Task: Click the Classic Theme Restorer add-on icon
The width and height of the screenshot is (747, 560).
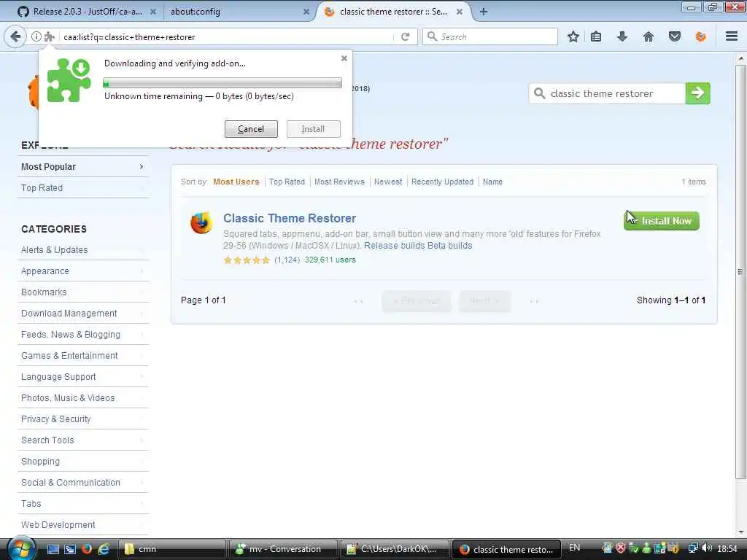Action: tap(201, 223)
